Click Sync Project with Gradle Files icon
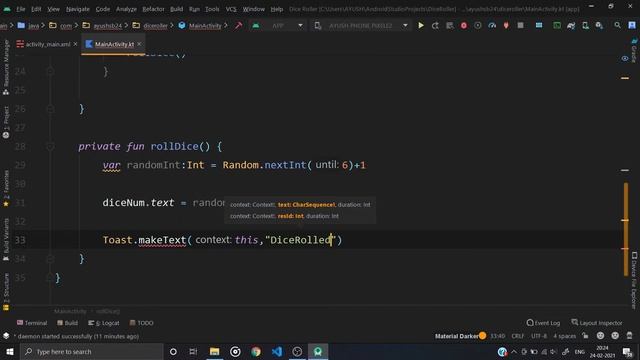The width and height of the screenshot is (640, 360). (571, 25)
